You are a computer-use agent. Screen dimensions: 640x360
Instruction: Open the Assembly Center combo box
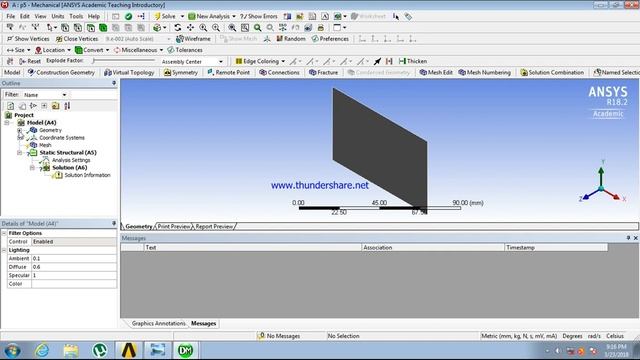192,62
